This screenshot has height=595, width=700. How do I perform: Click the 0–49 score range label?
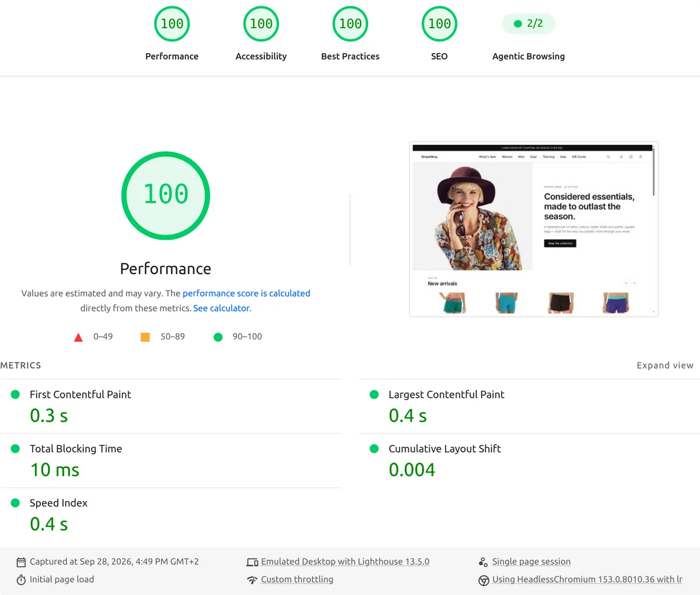[103, 337]
